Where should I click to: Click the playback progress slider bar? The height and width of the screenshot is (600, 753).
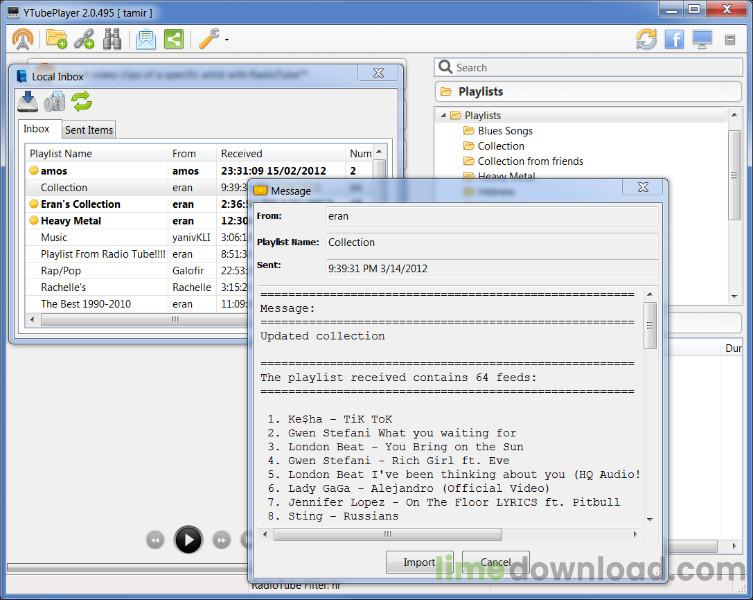127,568
